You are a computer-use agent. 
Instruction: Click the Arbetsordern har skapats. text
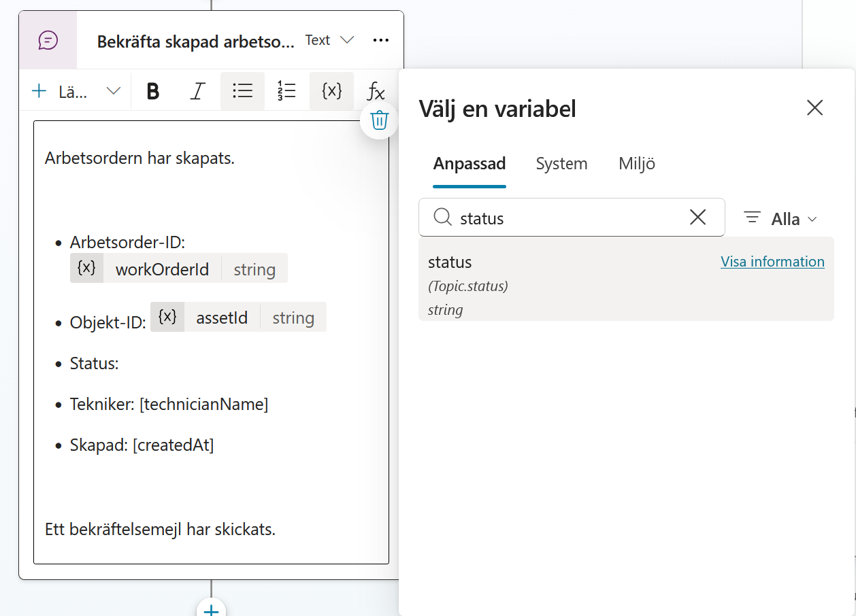[x=139, y=159]
